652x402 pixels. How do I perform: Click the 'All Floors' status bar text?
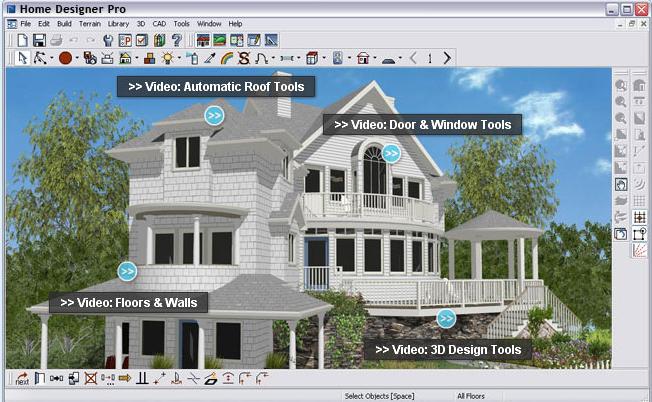point(471,396)
